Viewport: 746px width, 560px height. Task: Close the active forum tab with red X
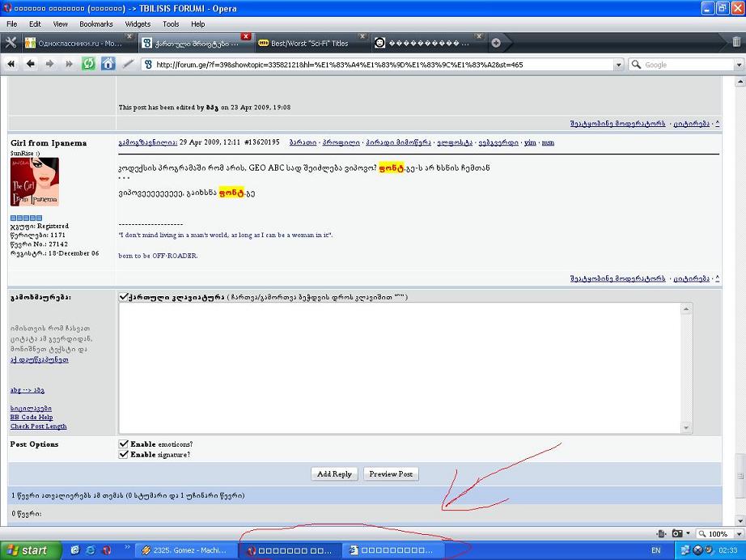[245, 36]
